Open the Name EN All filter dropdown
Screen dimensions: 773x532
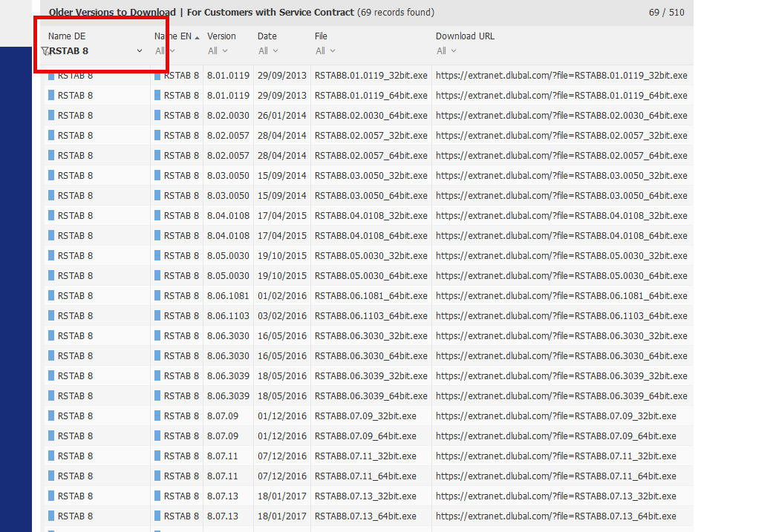[165, 50]
